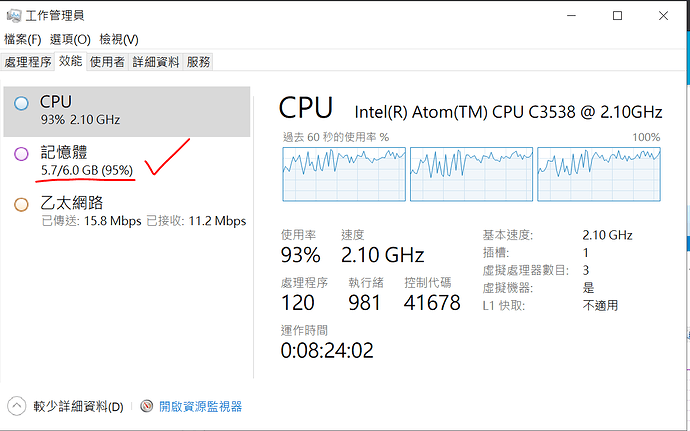Switch to the 處理程序 tab
This screenshot has height=431, width=690.
pyautogui.click(x=28, y=62)
